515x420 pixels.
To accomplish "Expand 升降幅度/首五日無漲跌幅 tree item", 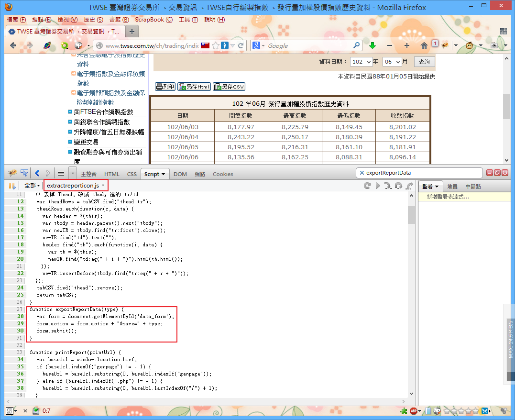I will point(70,132).
